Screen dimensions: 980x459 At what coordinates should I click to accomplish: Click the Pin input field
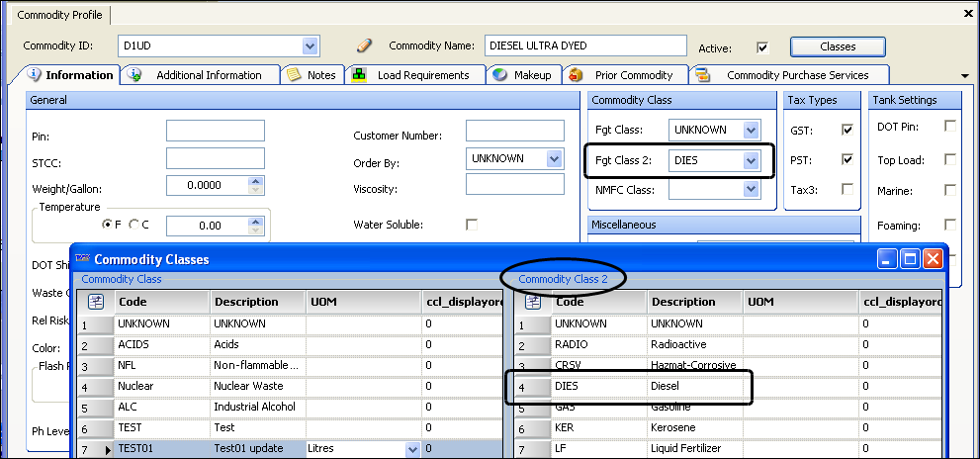(215, 131)
